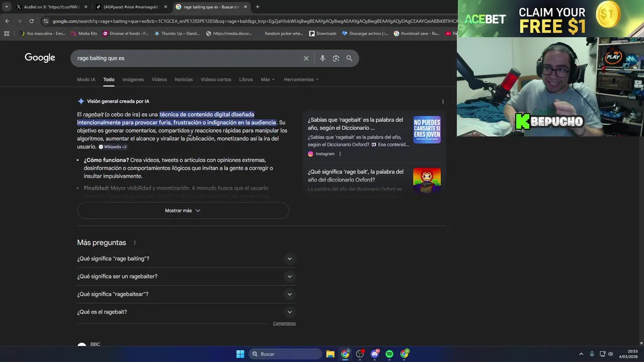The image size is (644, 362).
Task: Open the apps grid in bookmarks bar
Action: click(x=7, y=34)
